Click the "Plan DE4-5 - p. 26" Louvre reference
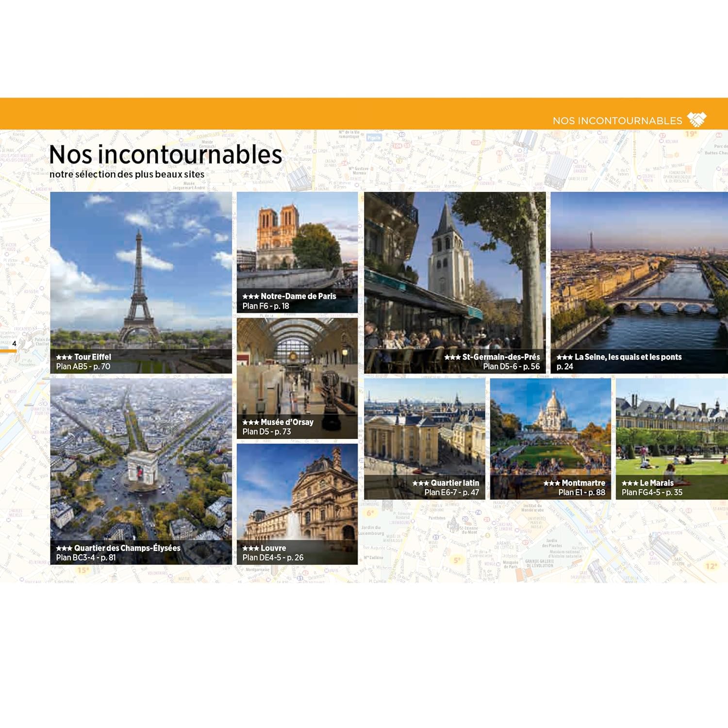Screen dimensions: 728x728 tap(273, 558)
